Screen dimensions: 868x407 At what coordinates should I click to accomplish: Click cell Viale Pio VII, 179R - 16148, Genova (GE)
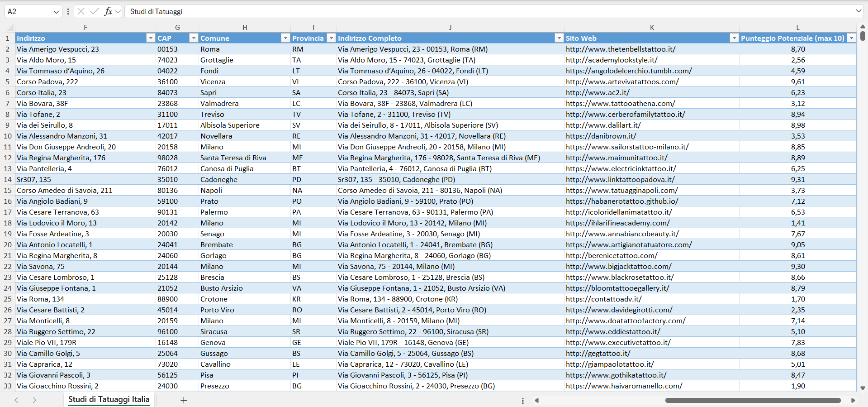pyautogui.click(x=450, y=342)
